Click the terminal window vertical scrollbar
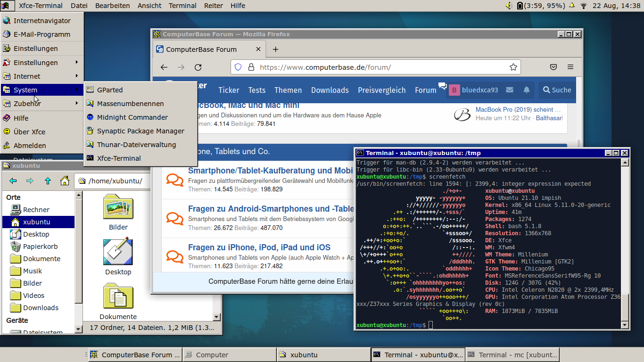 [625, 243]
